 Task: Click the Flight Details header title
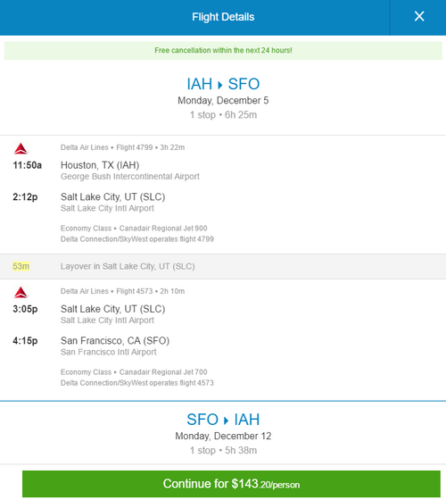pyautogui.click(x=223, y=17)
